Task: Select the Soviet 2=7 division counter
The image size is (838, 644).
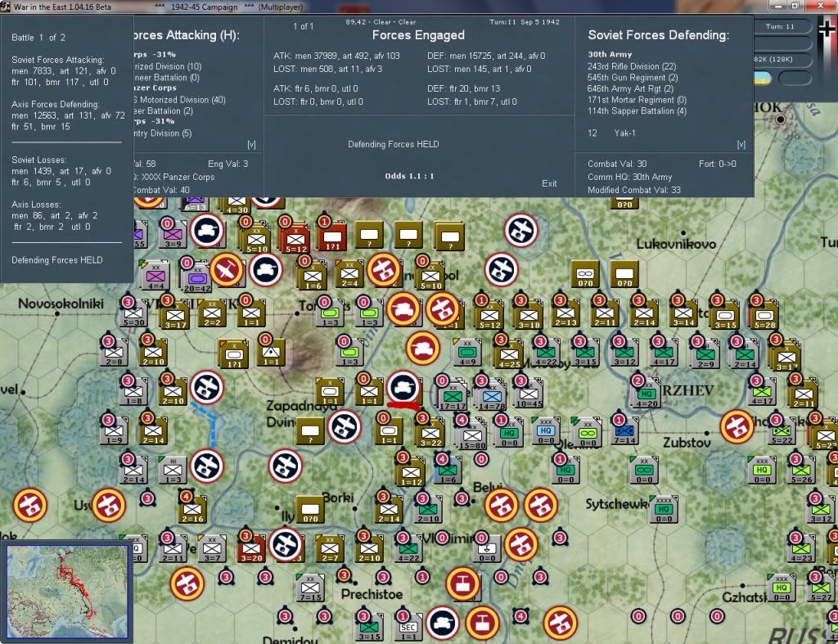Action: (330, 548)
